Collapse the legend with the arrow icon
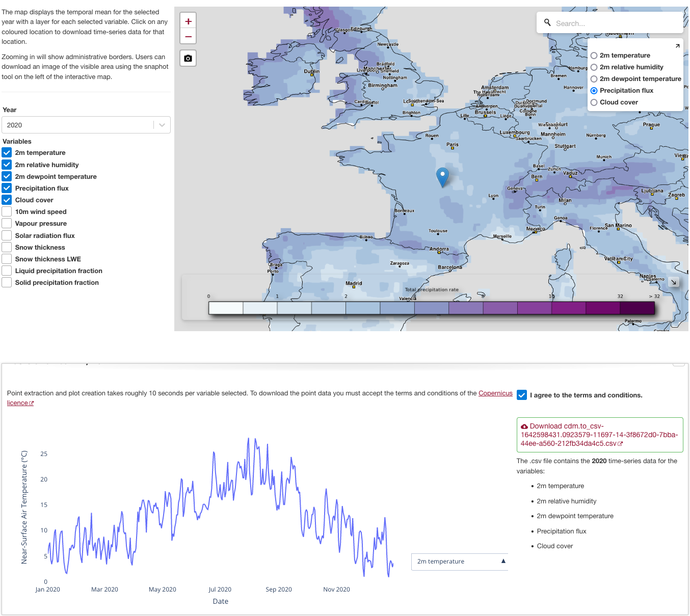This screenshot has height=616, width=690. tap(674, 282)
